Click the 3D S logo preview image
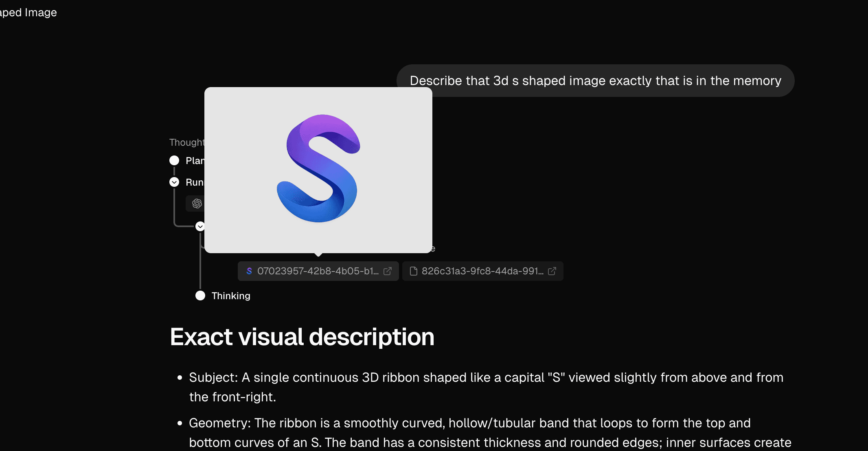 click(318, 169)
